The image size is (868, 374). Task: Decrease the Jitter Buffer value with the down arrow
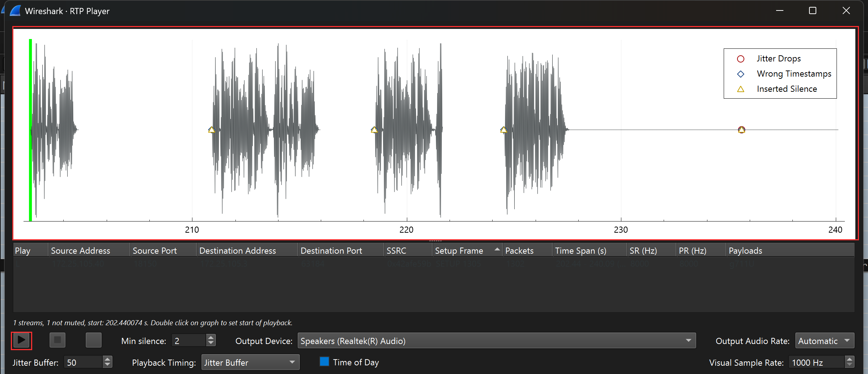tap(107, 365)
